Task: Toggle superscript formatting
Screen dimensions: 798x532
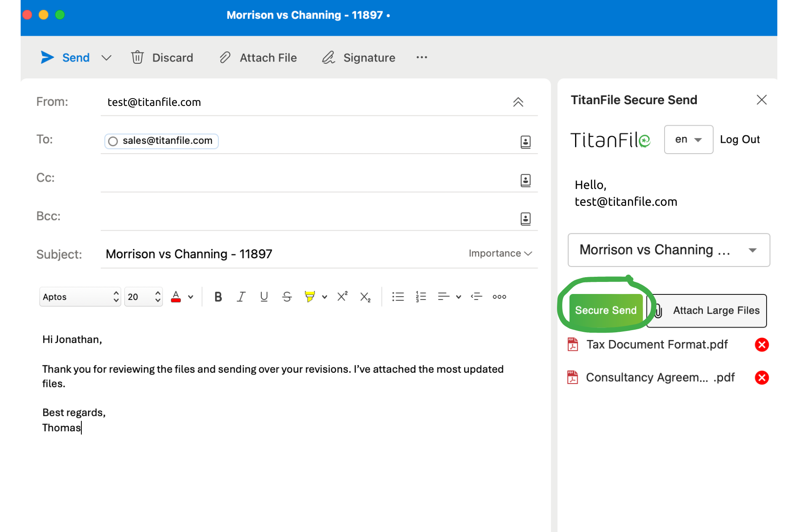Action: coord(342,297)
